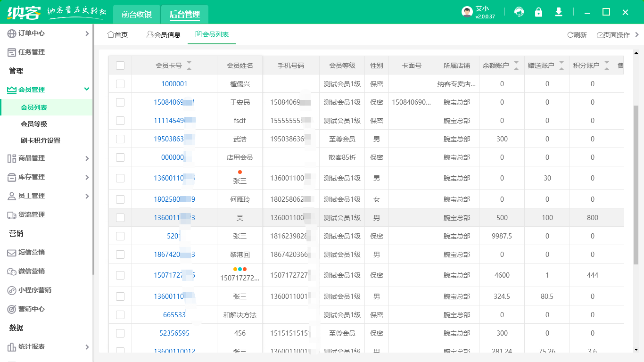Tick the checkbox for member 1000001
The image size is (644, 362).
click(x=120, y=84)
